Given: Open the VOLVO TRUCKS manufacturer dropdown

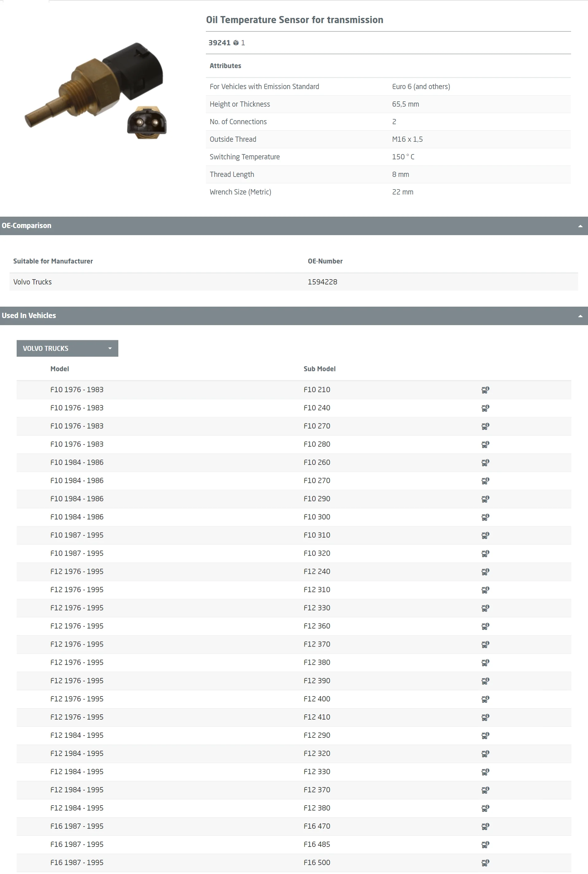Looking at the screenshot, I should (x=67, y=348).
